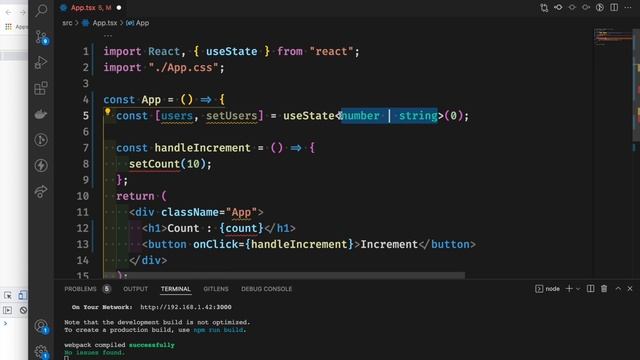Click selected 'number | string' type text
Viewport: 640px width, 360px height.
pyautogui.click(x=389, y=116)
